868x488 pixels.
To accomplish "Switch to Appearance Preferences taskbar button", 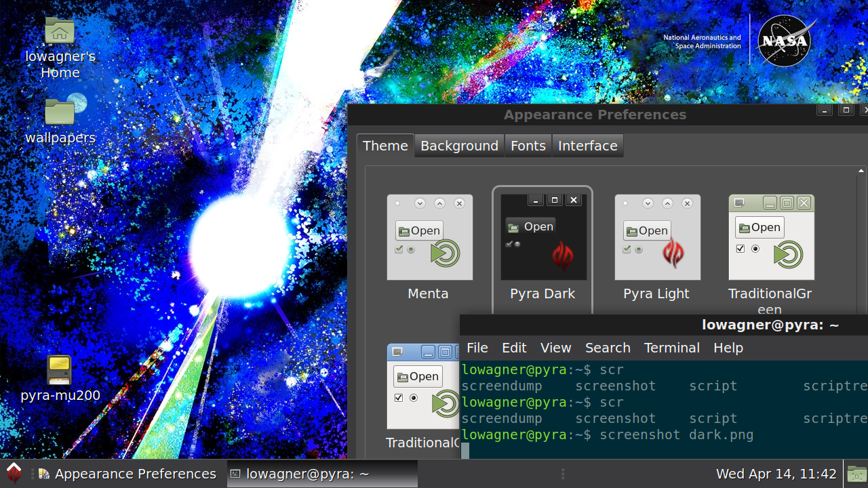I will coord(127,474).
